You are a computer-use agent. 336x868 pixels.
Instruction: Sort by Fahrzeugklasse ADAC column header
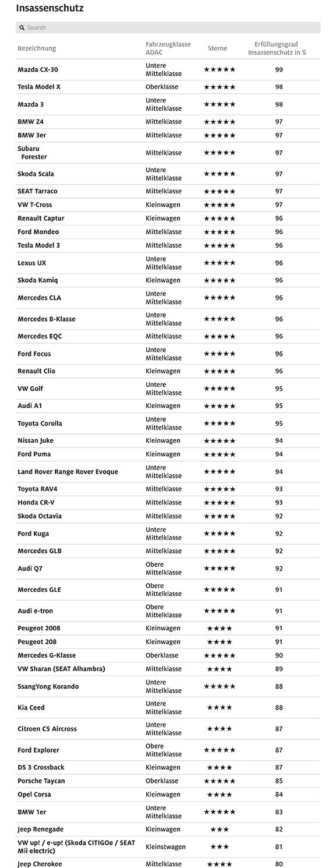pos(168,48)
